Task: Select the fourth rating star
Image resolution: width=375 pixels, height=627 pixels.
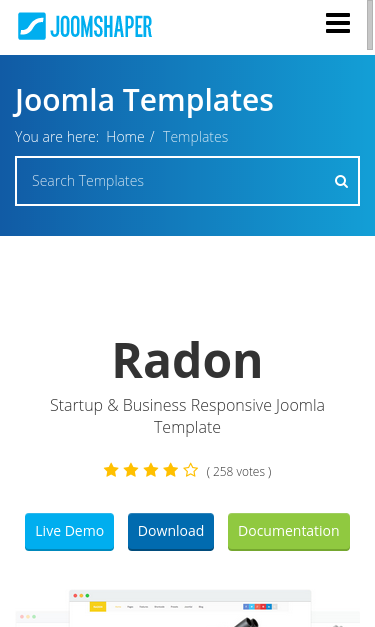Action: (x=171, y=470)
